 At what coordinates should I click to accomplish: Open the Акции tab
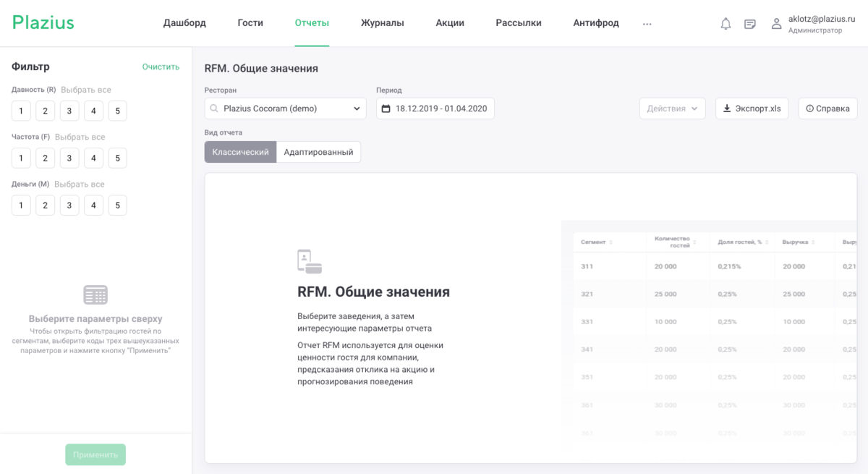click(450, 23)
